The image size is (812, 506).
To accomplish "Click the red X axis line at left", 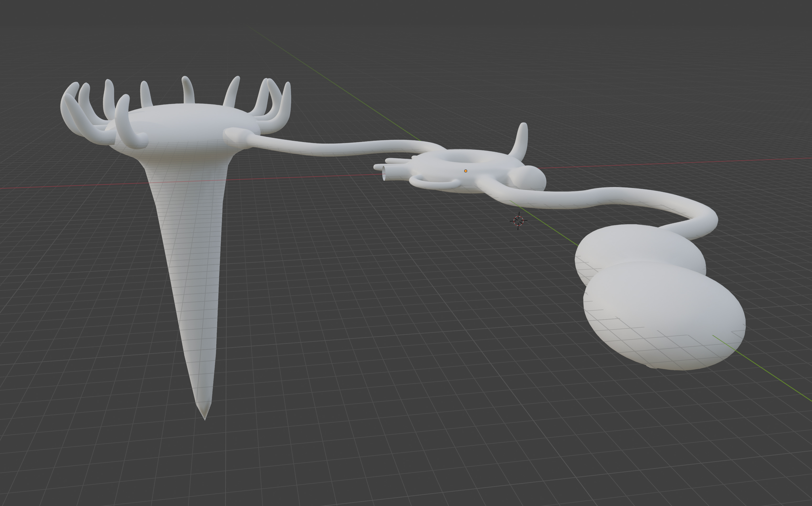I will tap(67, 186).
